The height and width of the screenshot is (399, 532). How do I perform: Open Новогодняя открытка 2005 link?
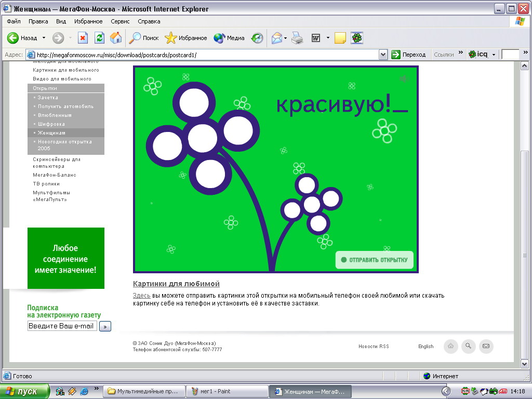point(64,145)
